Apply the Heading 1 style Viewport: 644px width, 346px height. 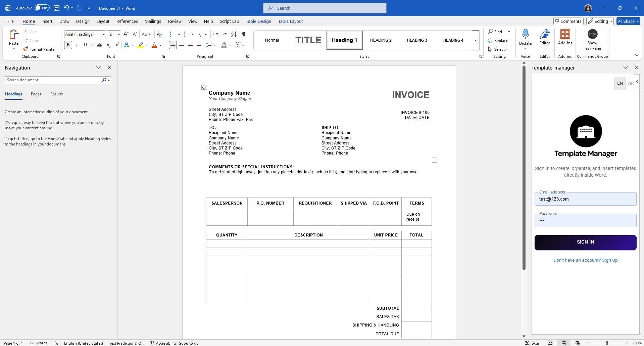click(x=344, y=40)
